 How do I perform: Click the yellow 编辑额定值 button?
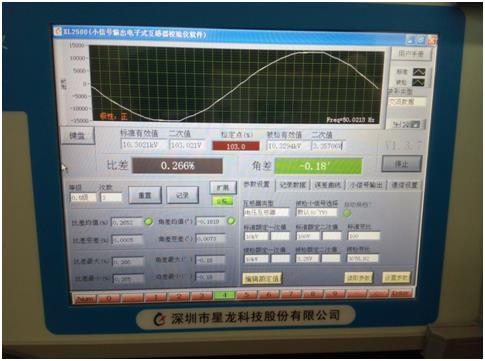click(262, 278)
